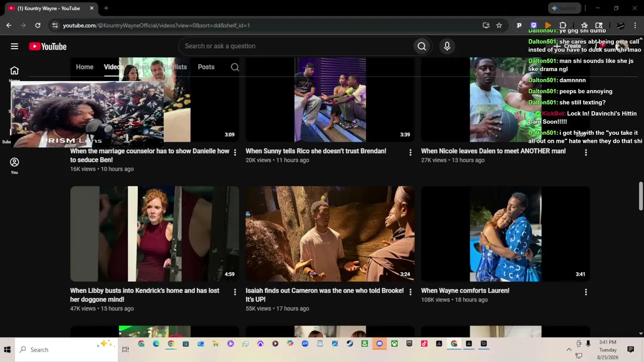
Task: Open Microsoft Edge from the taskbar
Action: 156,344
